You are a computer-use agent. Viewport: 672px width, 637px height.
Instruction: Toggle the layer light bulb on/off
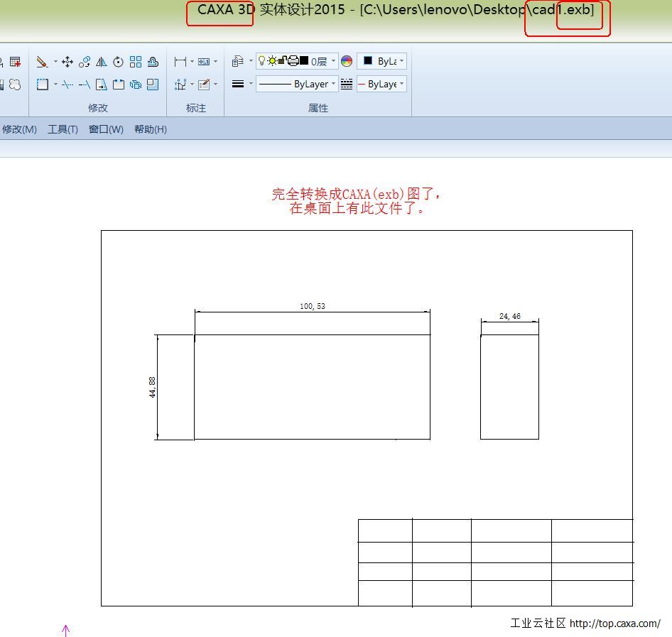[262, 61]
